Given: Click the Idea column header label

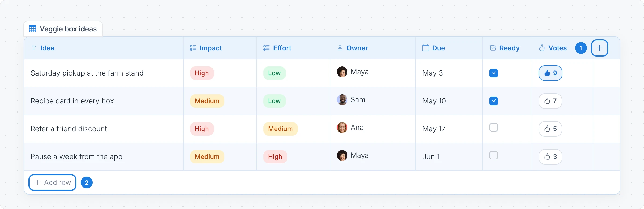Looking at the screenshot, I should 47,48.
